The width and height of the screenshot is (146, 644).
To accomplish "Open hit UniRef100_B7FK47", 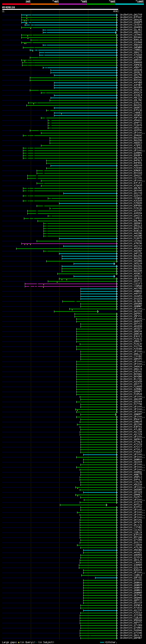I will click(131, 17).
